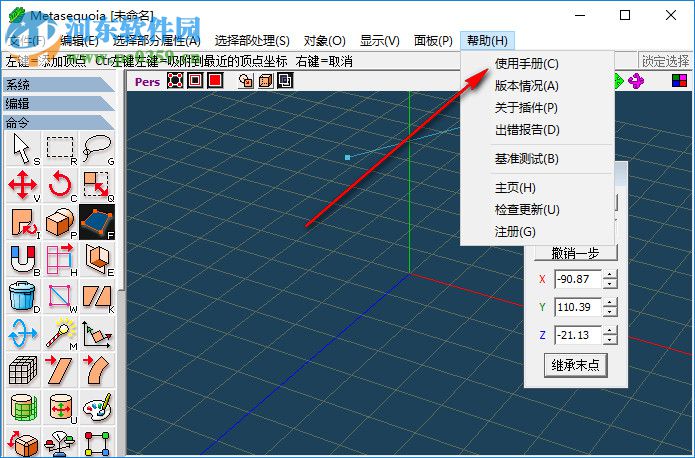Screen dimensions: 695x458
Task: Open 主页(H) from help menu
Action: (537, 188)
